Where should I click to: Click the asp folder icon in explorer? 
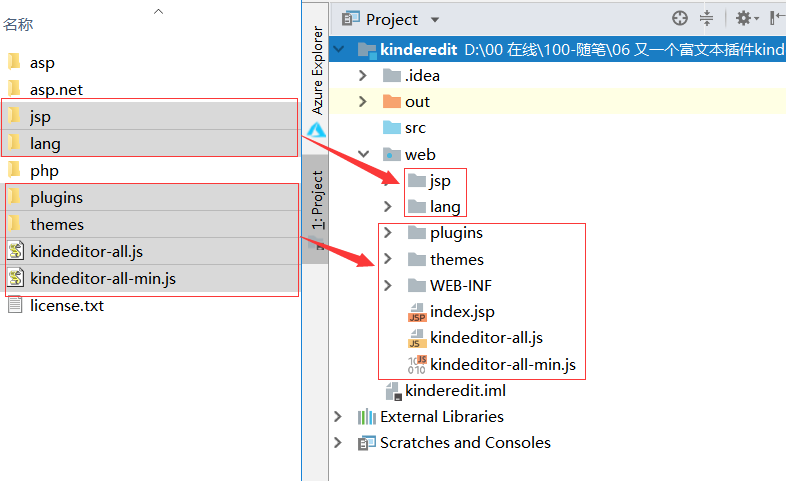15,62
